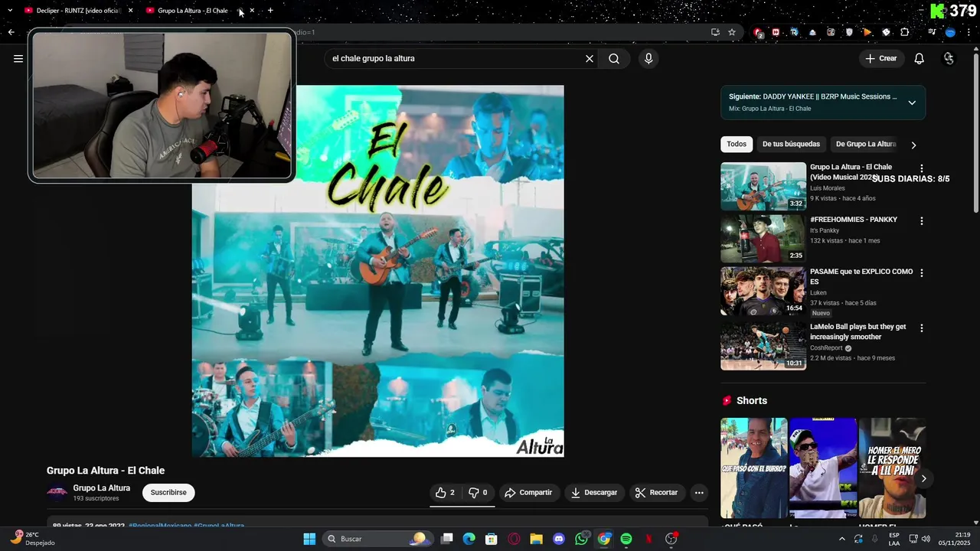Select the De tus búsquedas chip
This screenshot has width=980, height=551.
[x=791, y=144]
